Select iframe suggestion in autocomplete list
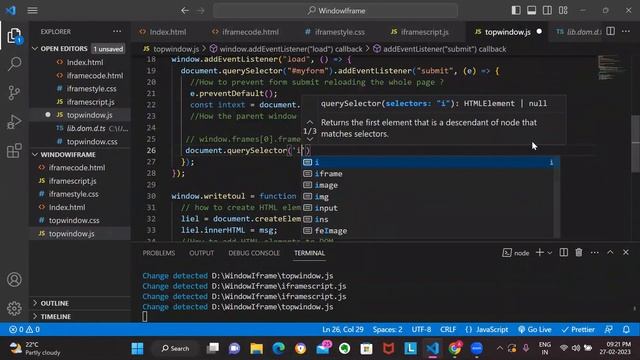The image size is (640, 360). [430, 174]
